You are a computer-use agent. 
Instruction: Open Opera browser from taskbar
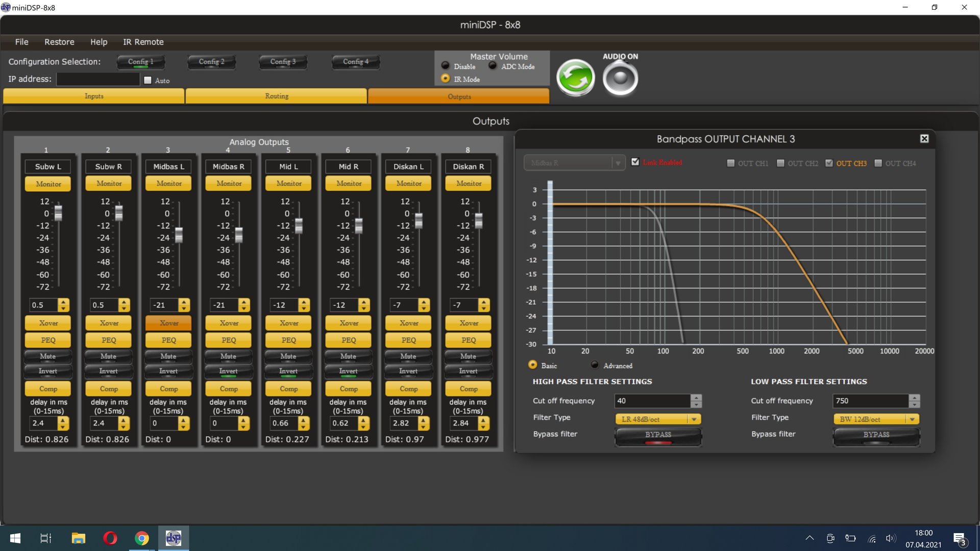tap(110, 538)
